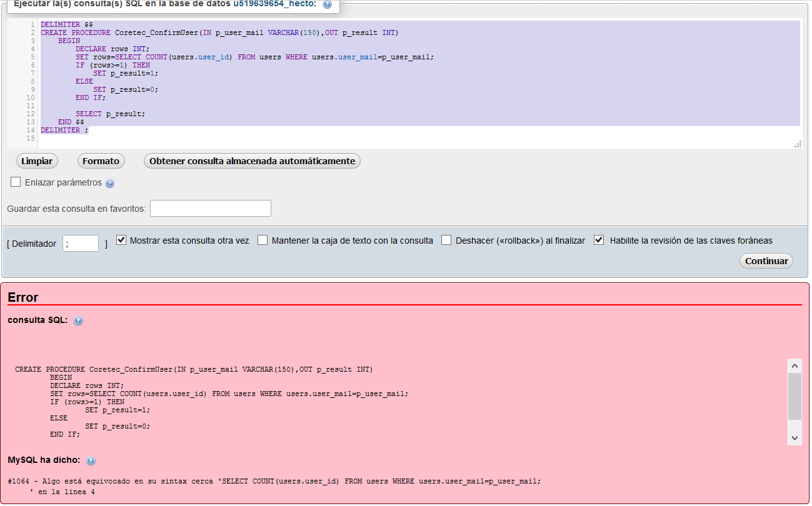Click SET rows=SELECT COUNT line in editor
Screen dimensions: 812x506
(254, 57)
